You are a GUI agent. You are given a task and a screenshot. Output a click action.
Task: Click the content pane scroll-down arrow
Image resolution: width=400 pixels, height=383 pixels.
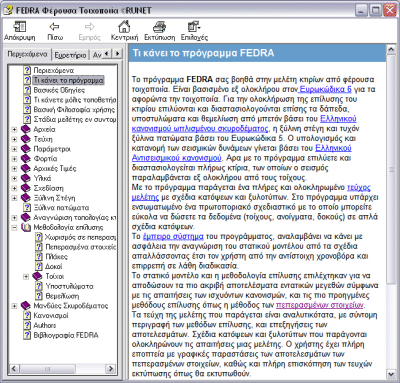tap(391, 374)
